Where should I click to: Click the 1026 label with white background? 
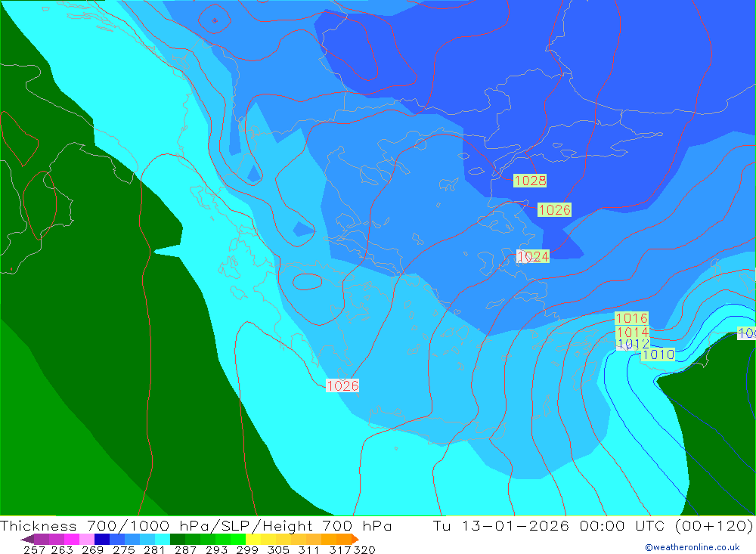[x=342, y=385]
